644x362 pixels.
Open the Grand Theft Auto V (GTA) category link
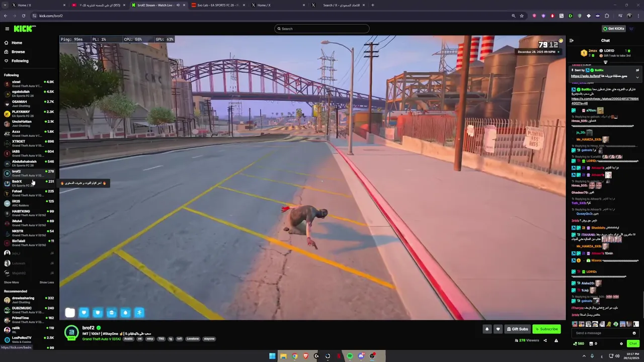coord(101,339)
